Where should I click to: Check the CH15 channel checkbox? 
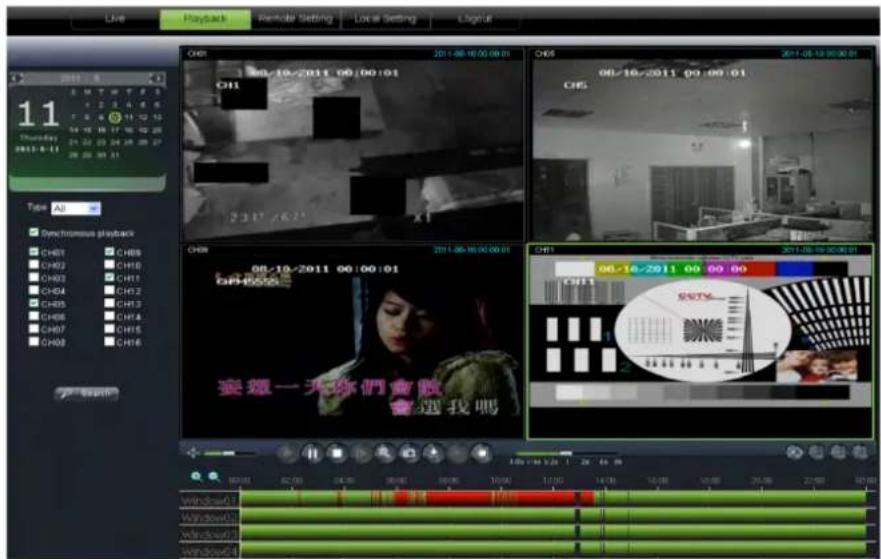[110, 329]
